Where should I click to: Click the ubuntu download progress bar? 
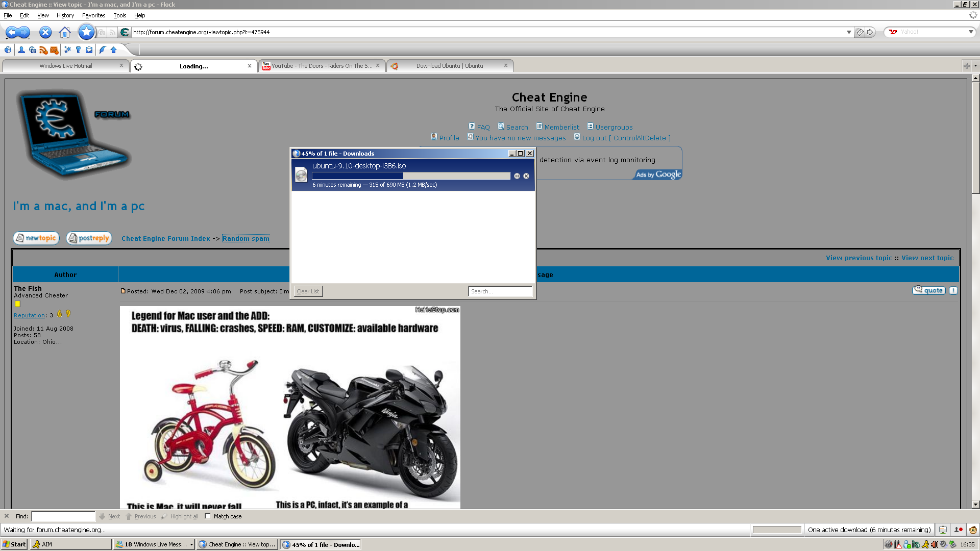[x=411, y=176]
